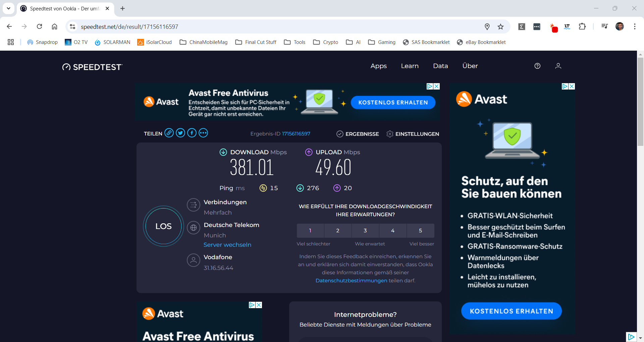
Task: Reload the page
Action: pos(39,26)
